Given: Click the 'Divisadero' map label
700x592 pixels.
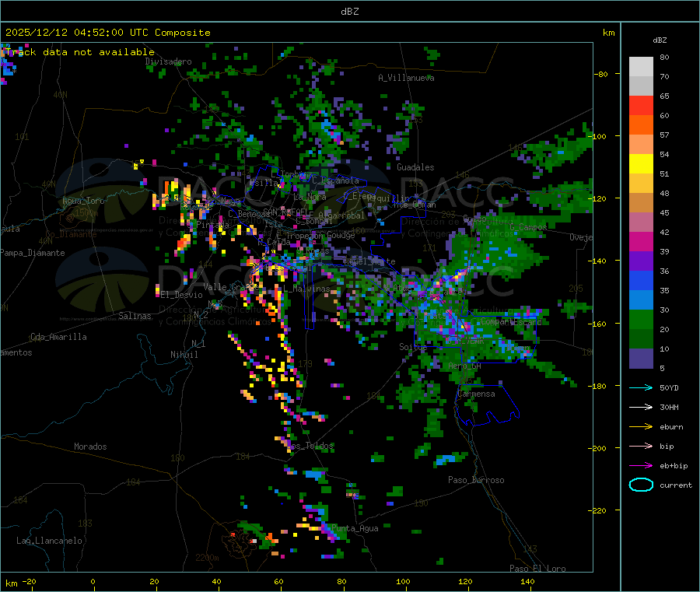Looking at the screenshot, I should 168,61.
